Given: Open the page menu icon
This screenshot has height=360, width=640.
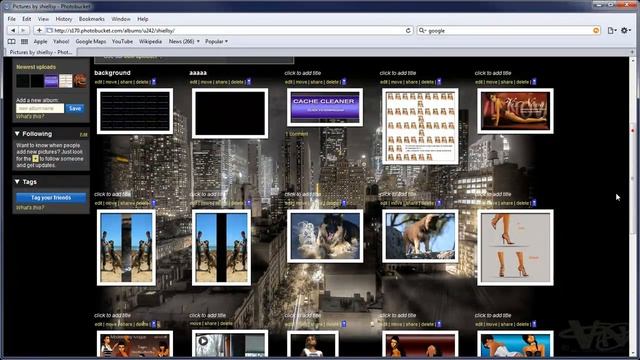Looking at the screenshot, I should 612,31.
